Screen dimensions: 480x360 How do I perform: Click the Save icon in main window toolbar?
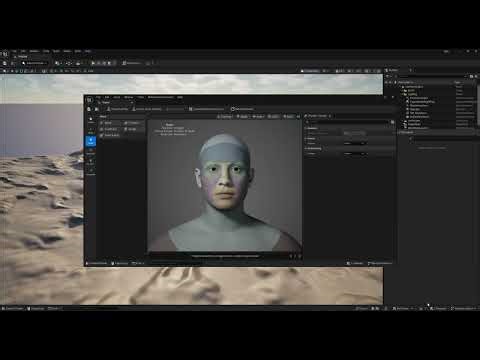(x=5, y=63)
